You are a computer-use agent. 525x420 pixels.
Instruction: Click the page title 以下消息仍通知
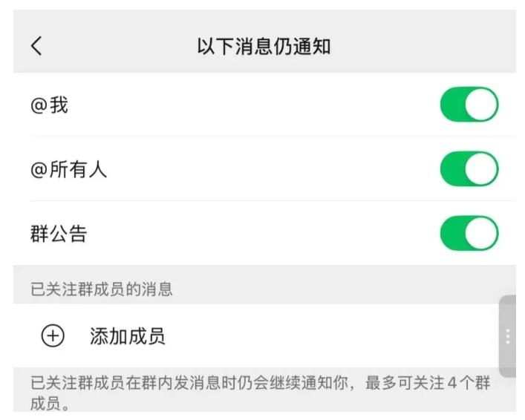coord(264,47)
